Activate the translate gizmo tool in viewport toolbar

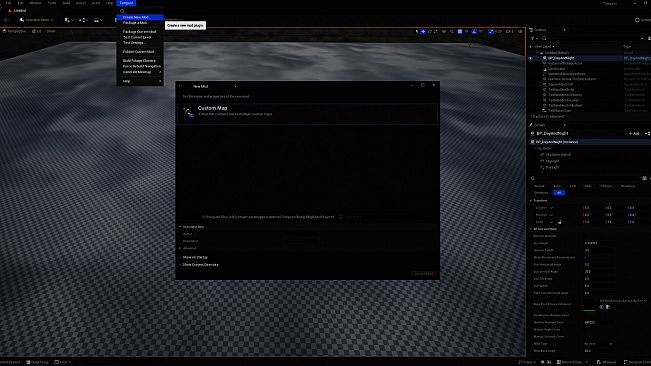[423, 32]
